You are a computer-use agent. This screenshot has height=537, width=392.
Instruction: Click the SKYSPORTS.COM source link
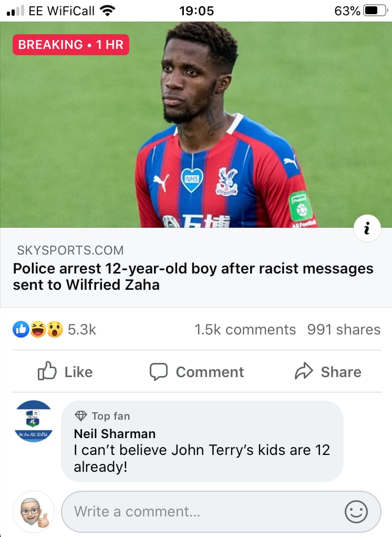click(70, 250)
